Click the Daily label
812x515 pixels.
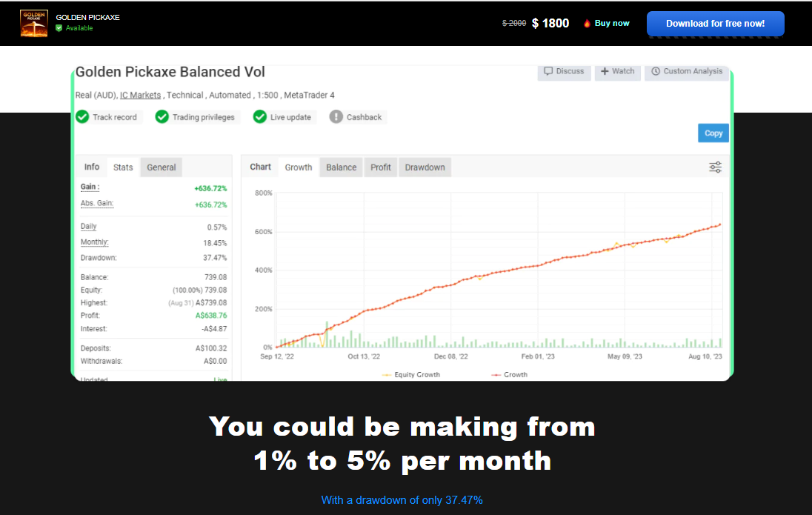coord(89,227)
